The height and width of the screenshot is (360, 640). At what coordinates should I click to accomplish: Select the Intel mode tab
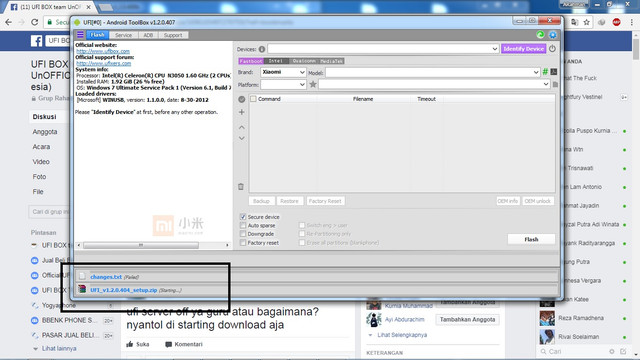click(276, 61)
